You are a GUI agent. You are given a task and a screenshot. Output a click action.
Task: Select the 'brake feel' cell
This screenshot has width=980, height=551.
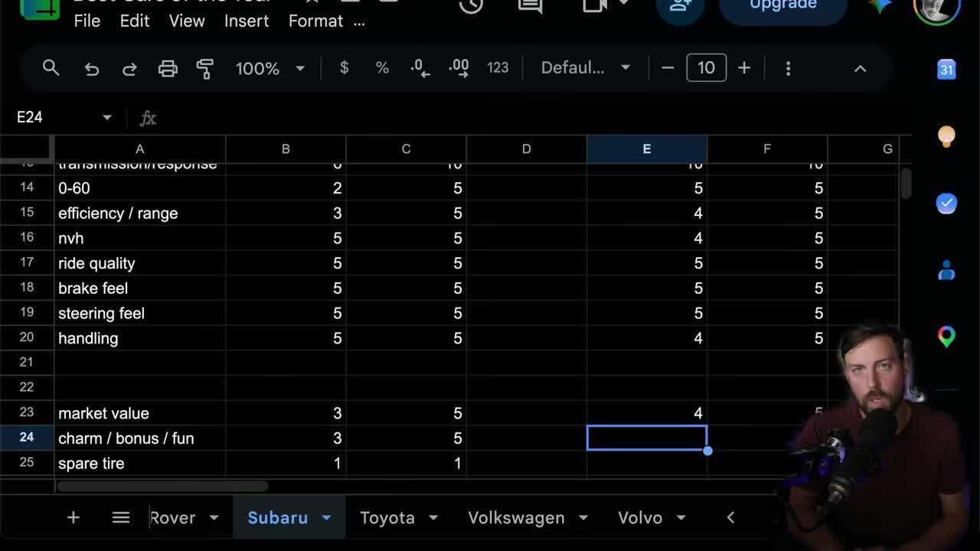140,288
